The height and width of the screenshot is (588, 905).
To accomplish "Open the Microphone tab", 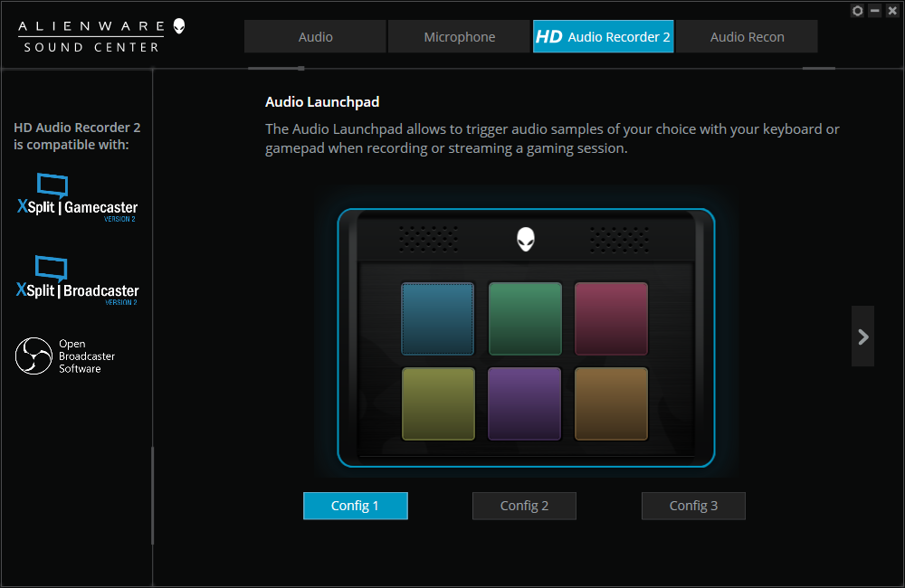I will pos(460,37).
